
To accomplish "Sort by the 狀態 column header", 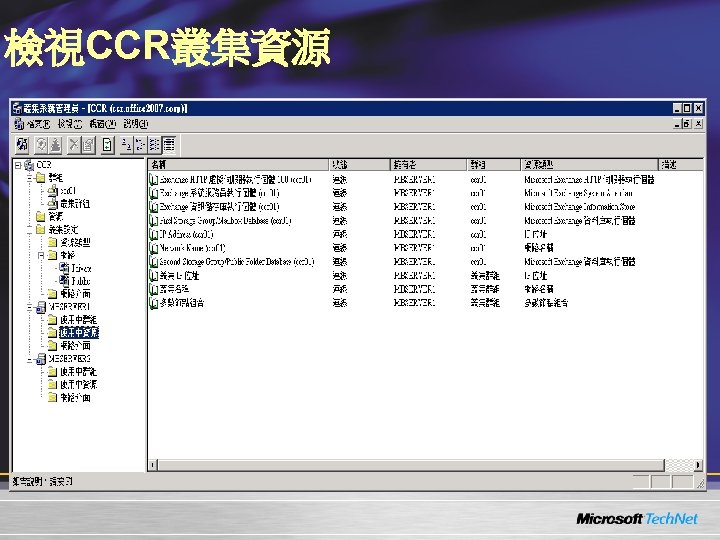I will [360, 164].
